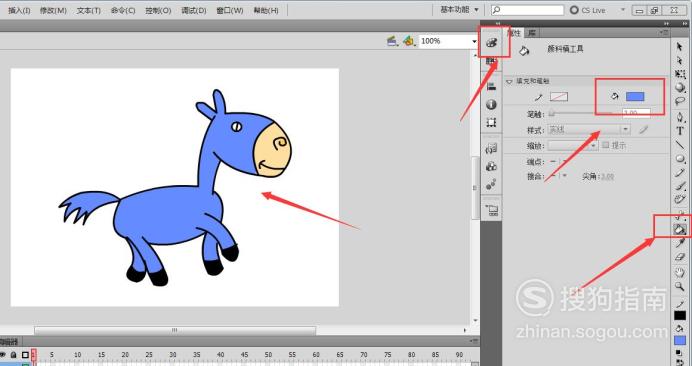Screen dimensions: 692x366
Task: Select the Lasso tool
Action: click(x=680, y=102)
